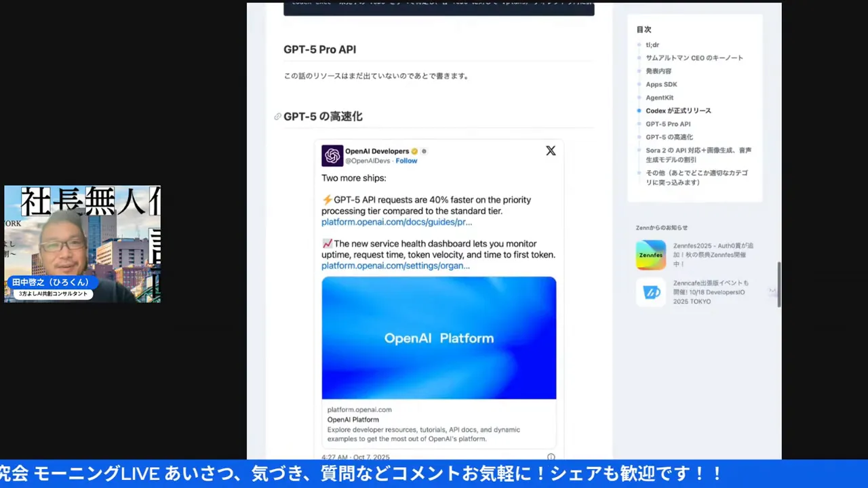Jump to tl;dr in the table of contents

[x=652, y=45]
